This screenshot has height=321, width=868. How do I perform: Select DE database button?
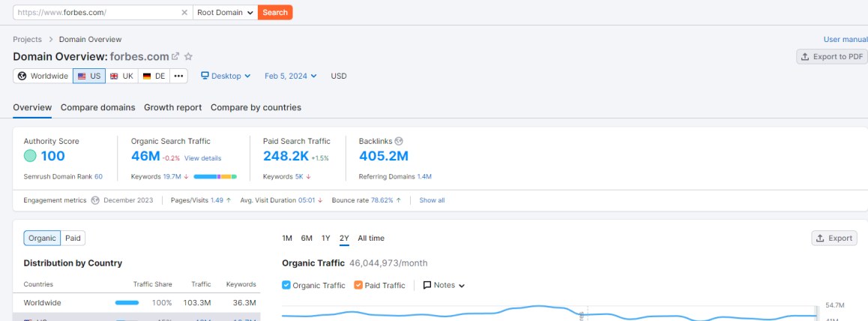154,76
